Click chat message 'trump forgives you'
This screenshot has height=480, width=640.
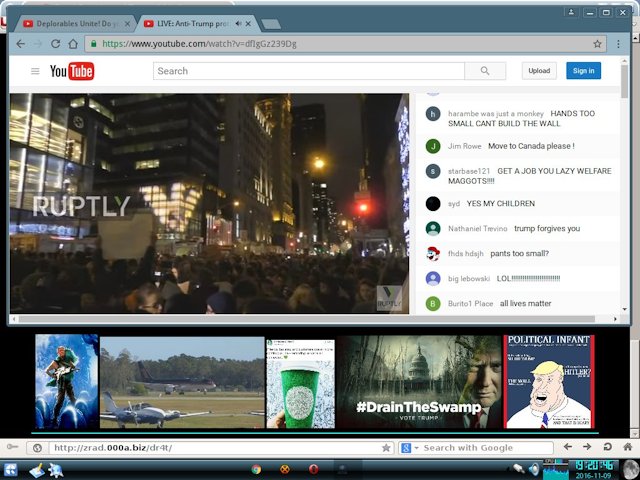[547, 229]
